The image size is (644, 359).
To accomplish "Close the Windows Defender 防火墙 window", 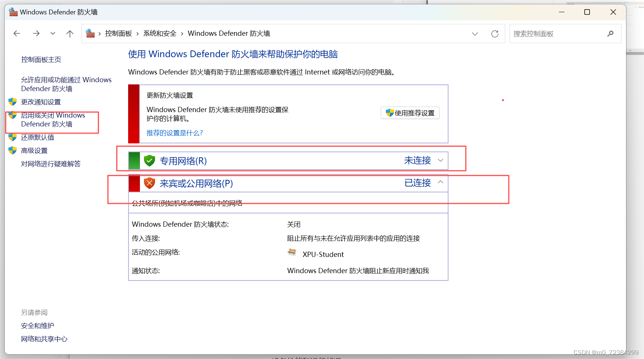I will (613, 12).
